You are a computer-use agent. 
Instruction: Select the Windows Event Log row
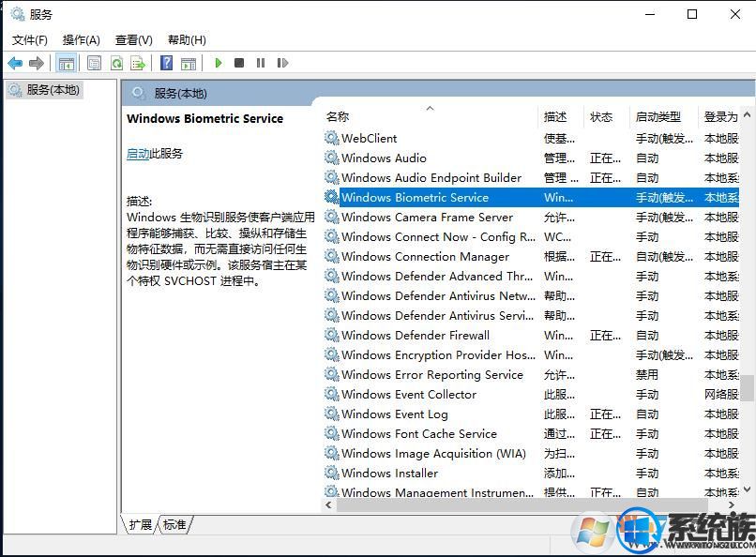[531, 414]
